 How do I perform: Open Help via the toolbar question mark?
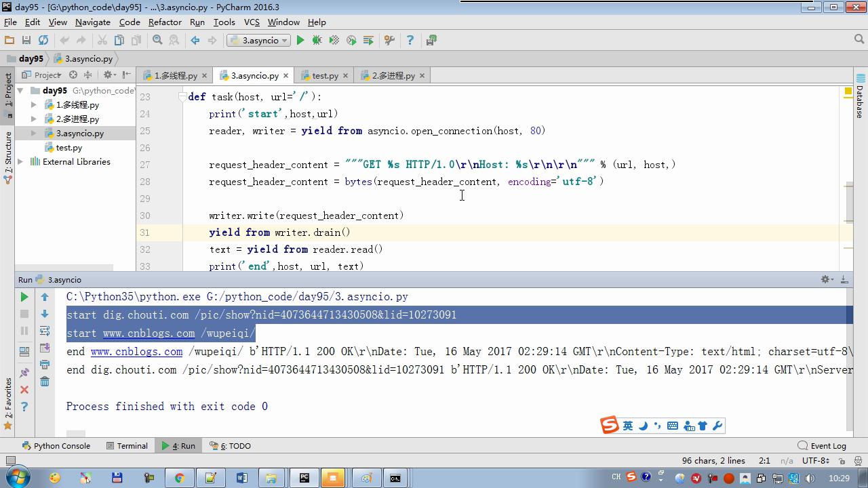pyautogui.click(x=410, y=41)
